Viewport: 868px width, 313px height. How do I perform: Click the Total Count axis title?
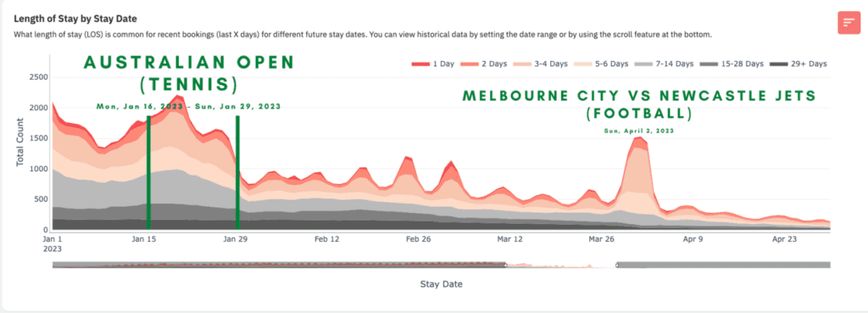tap(20, 143)
